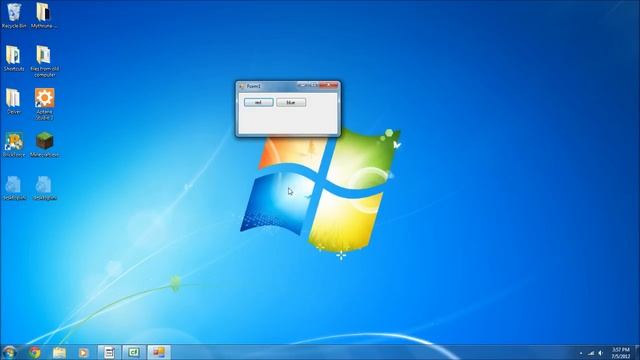The image size is (640, 360).
Task: Select the Recycle Bin desktop icon
Action: [14, 16]
